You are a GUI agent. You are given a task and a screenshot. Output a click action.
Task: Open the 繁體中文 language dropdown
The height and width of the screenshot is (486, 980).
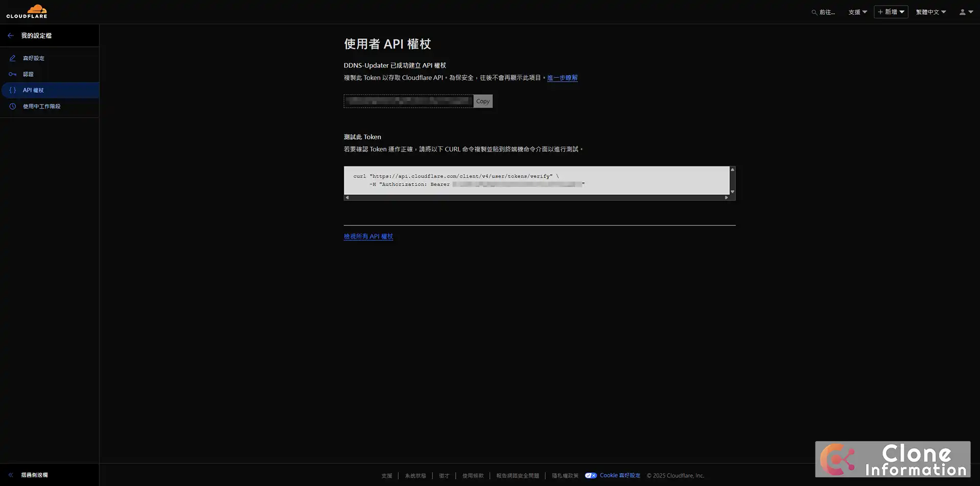click(x=930, y=12)
